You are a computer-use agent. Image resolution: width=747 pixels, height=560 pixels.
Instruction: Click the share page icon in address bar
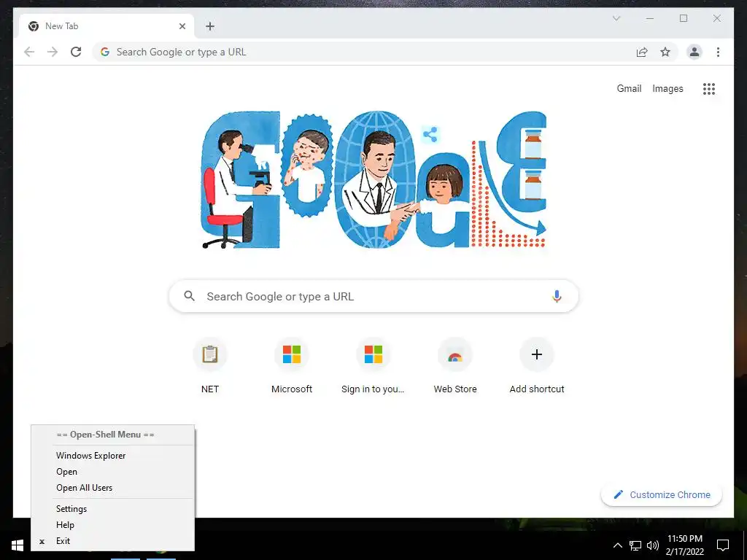pyautogui.click(x=642, y=52)
